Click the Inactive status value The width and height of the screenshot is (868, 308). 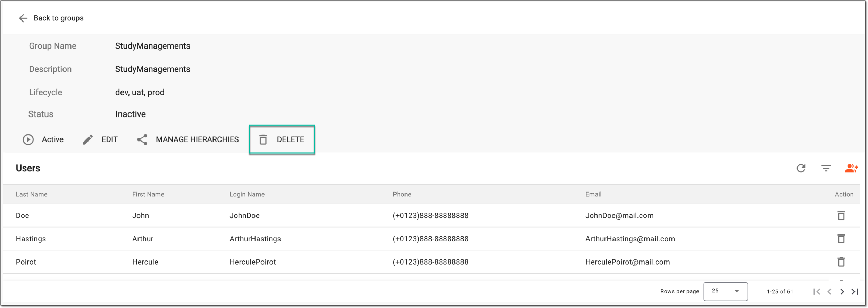click(x=131, y=114)
